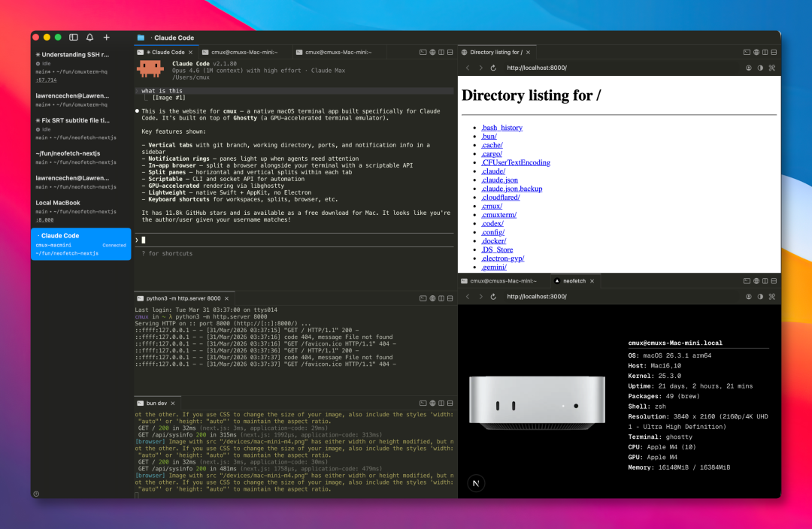The image size is (812, 529).
Task: Open the .cloudflared/ directory link
Action: pyautogui.click(x=500, y=198)
